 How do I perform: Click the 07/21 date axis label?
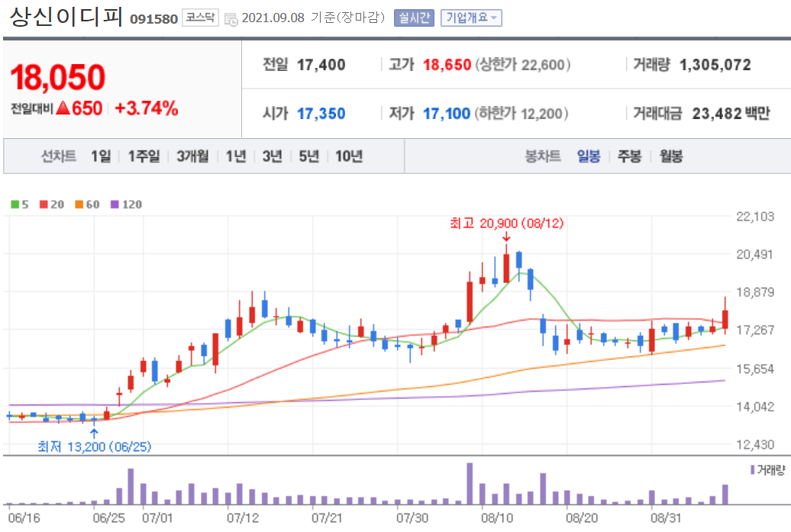(x=327, y=518)
